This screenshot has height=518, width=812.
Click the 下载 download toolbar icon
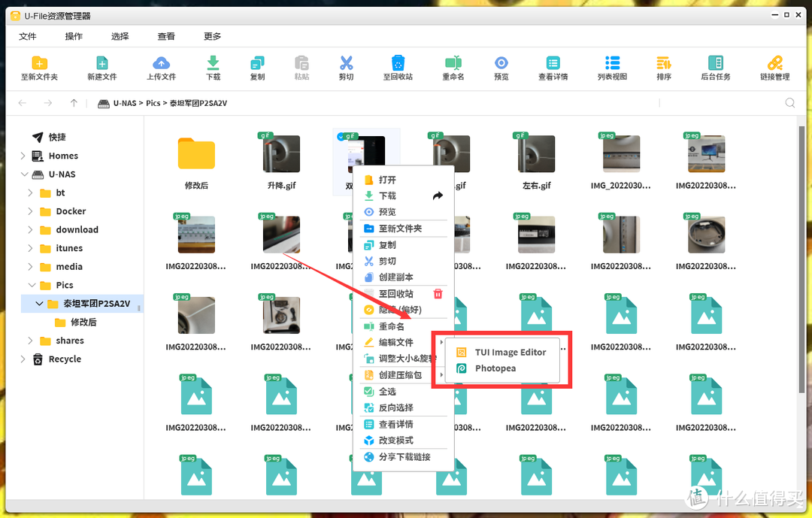tap(213, 68)
